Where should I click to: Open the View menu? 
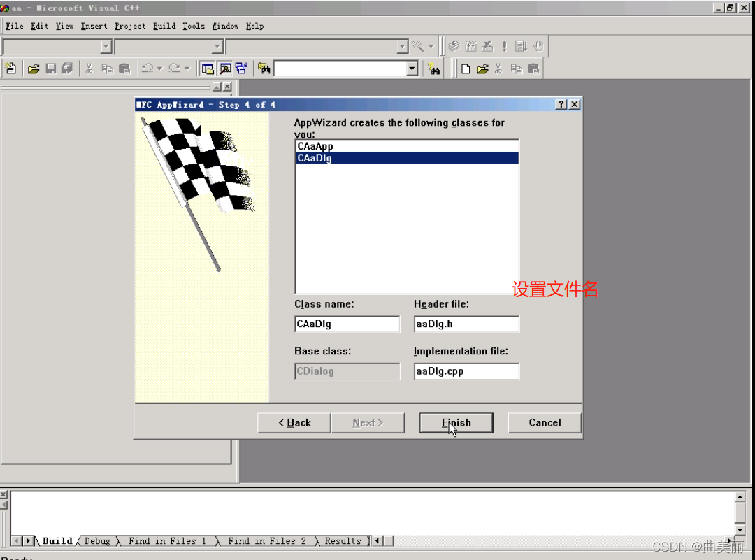pos(64,26)
